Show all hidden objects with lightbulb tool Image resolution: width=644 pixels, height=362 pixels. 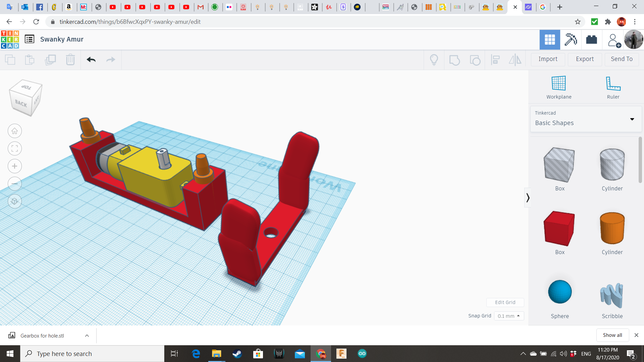434,60
